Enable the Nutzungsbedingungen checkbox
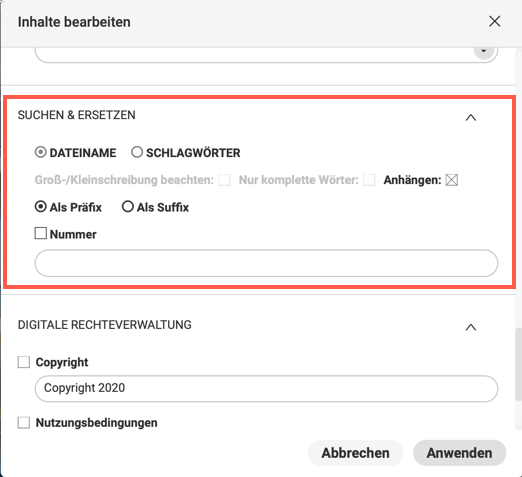522x477 pixels. point(24,423)
